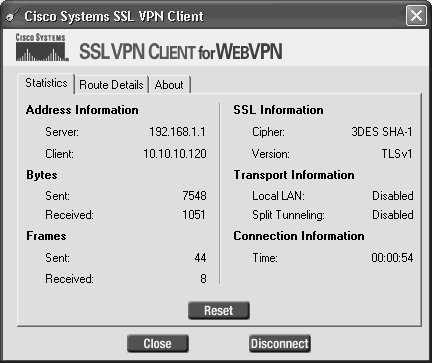Click the bytes received value 1051
Screen dimensions: 432x363
tap(194, 215)
